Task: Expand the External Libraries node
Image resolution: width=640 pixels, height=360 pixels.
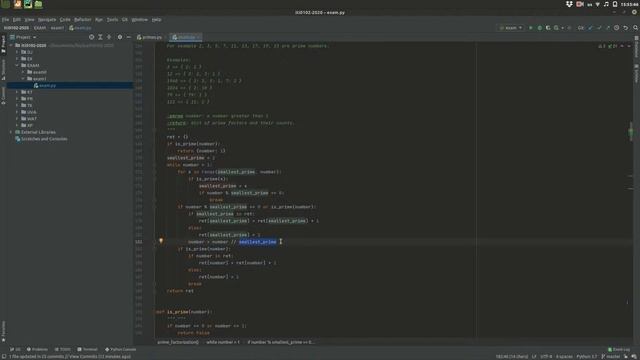Action: tap(11, 132)
